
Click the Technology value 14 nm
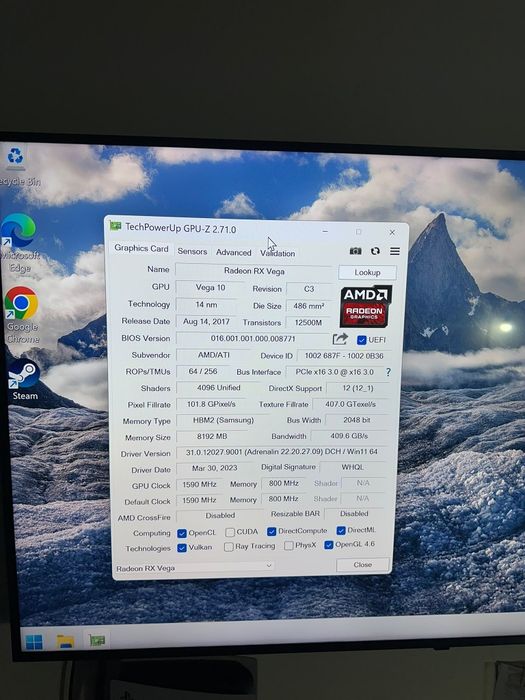click(206, 304)
